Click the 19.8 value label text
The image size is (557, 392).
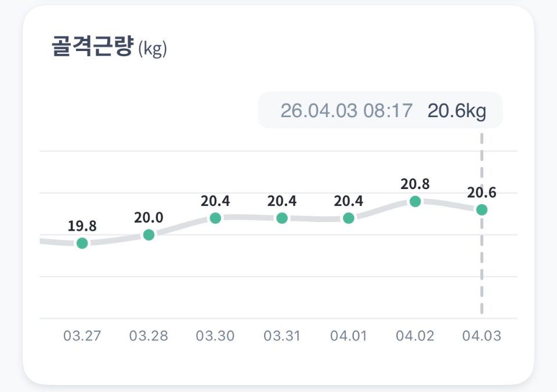click(x=82, y=226)
